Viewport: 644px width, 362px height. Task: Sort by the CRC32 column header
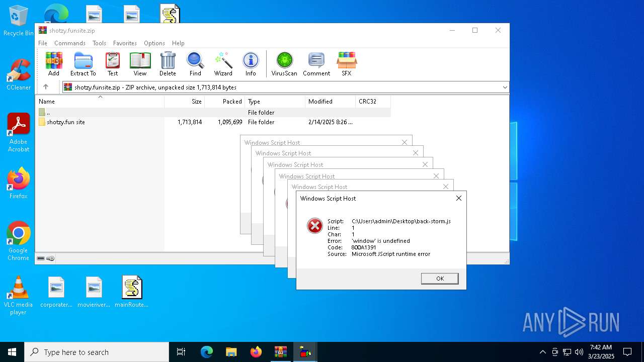point(373,102)
